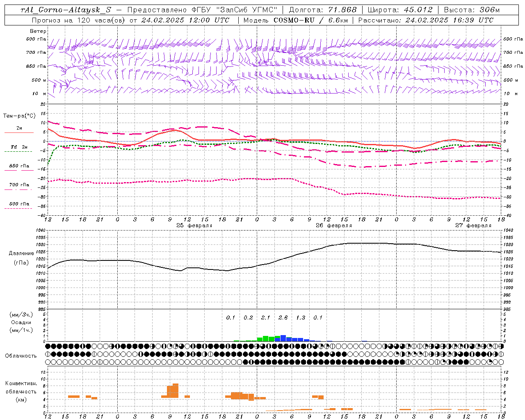Image resolution: width=525 pixels, height=420 pixels.
Task: Click the 'Осадки' precipitation label
Action: click(21, 322)
